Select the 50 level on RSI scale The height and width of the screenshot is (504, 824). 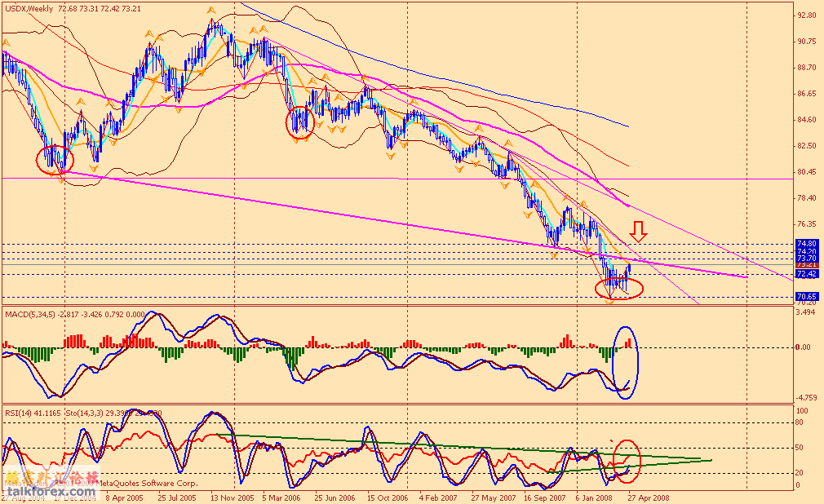coord(800,448)
